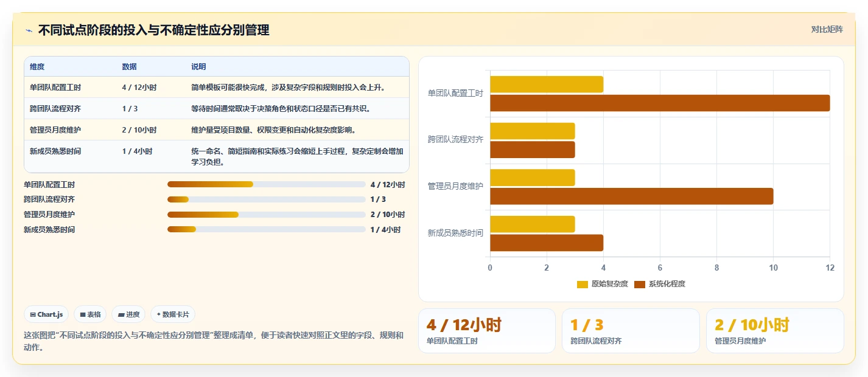Click the 4 / 12小时 value after the progress bar

pyautogui.click(x=388, y=185)
